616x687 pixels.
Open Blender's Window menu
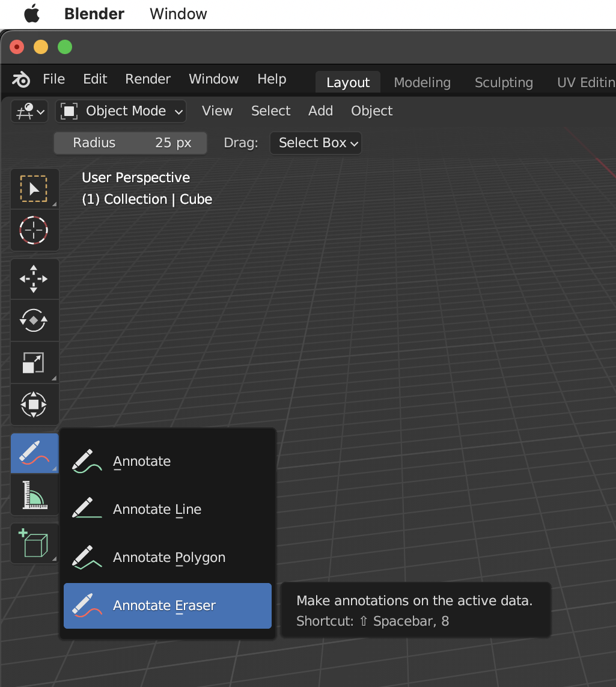pyautogui.click(x=214, y=79)
